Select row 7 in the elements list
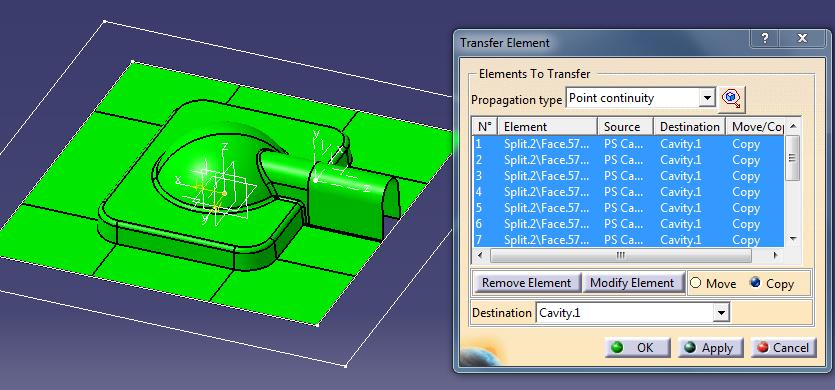Screen dimensions: 835x390 pyautogui.click(x=628, y=239)
